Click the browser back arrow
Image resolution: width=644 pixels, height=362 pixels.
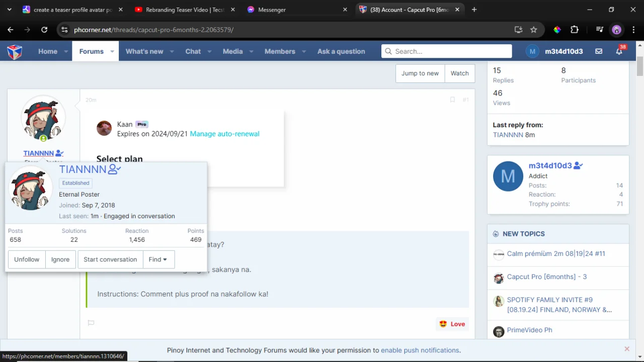[x=11, y=30]
